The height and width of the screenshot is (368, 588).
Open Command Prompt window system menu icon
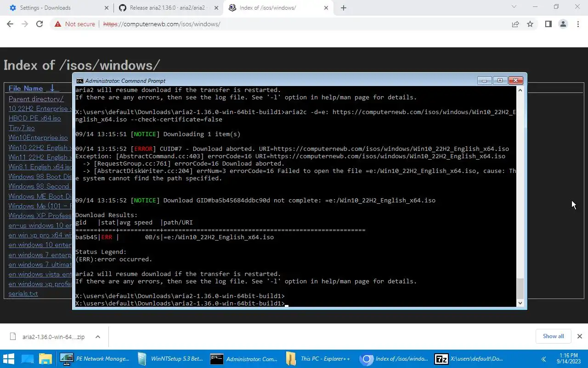click(x=79, y=81)
